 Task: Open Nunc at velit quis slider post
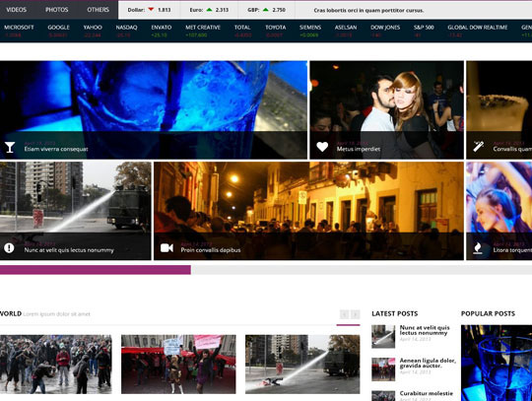[x=69, y=250]
